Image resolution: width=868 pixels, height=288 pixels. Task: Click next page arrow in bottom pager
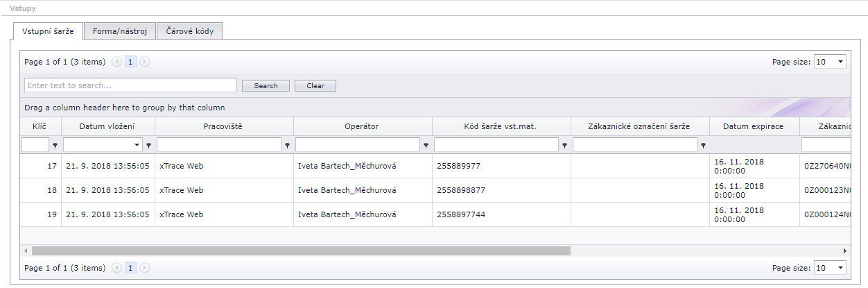144,268
